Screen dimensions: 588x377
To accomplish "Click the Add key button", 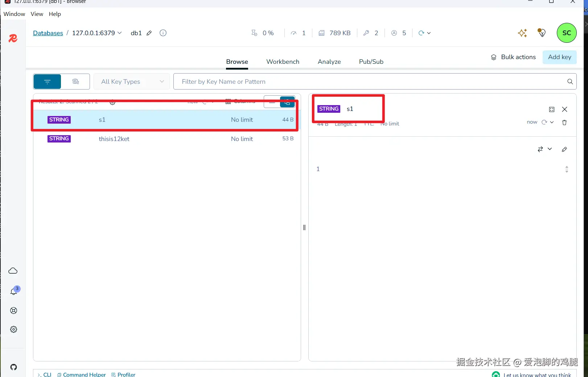I will [560, 57].
